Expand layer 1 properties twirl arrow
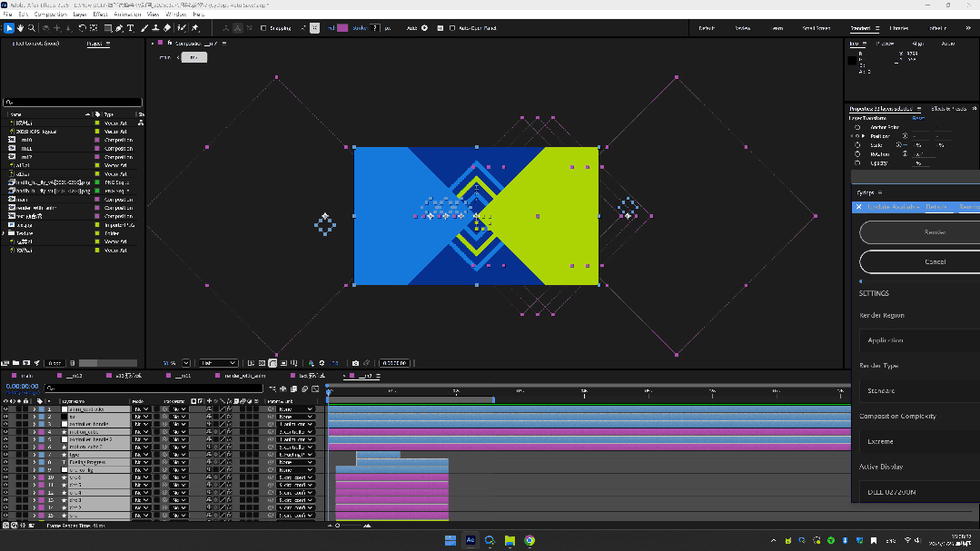This screenshot has width=980, height=551. 35,409
